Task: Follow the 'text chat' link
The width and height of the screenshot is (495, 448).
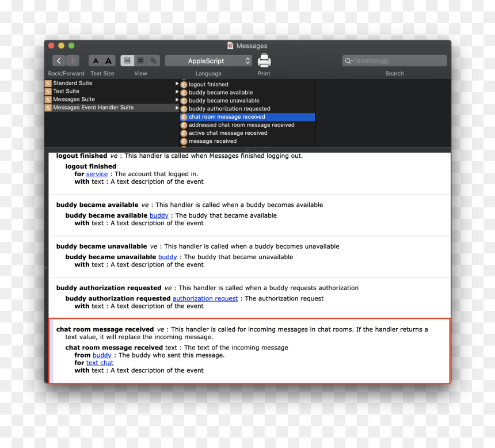Action: (x=100, y=363)
